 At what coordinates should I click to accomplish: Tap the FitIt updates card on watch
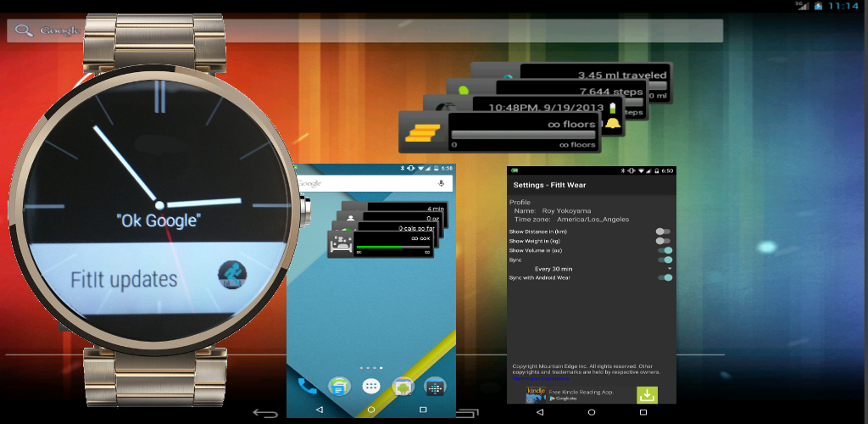click(x=158, y=277)
